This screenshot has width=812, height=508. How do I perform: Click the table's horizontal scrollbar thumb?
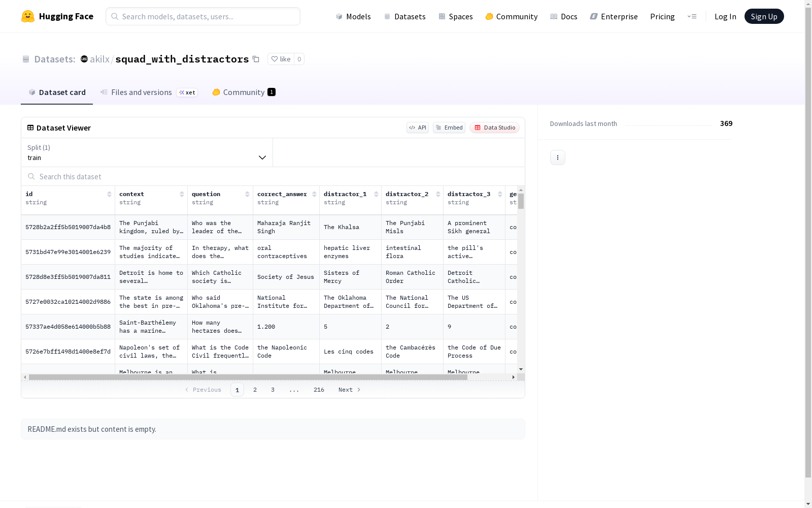tap(248, 377)
